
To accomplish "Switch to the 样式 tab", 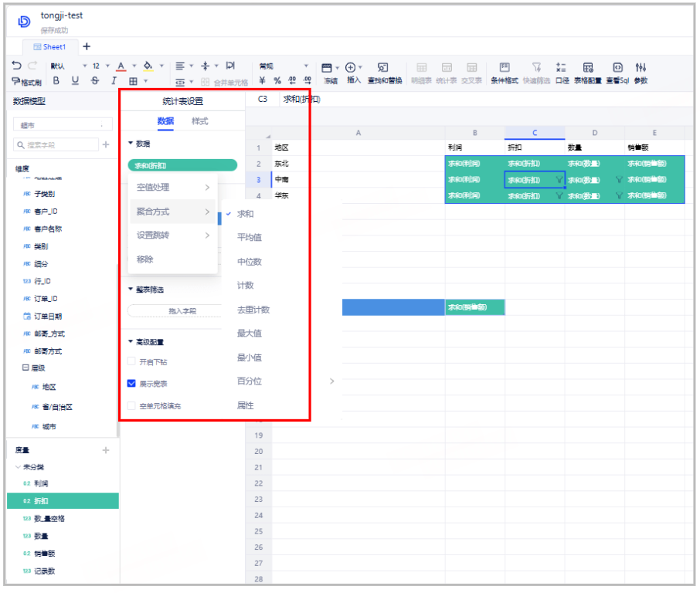I will tap(200, 121).
